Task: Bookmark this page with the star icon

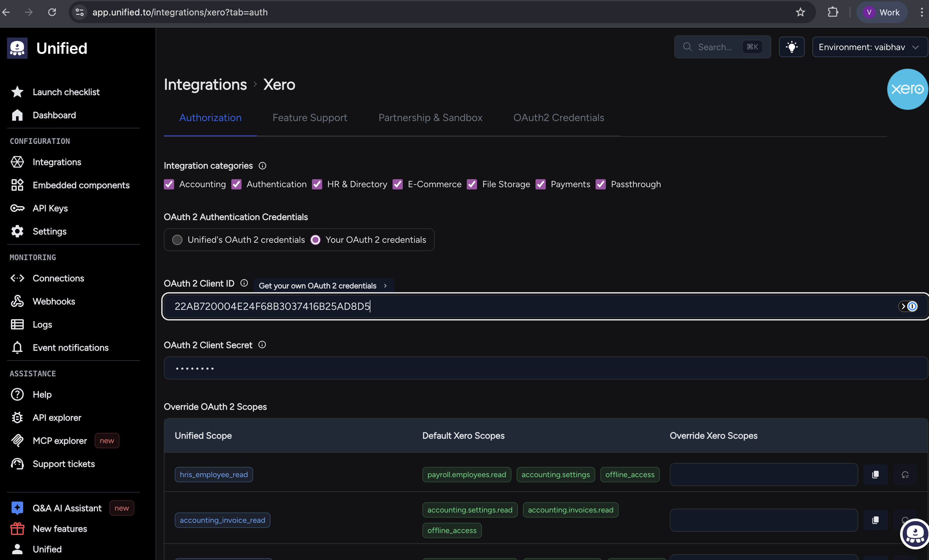Action: pyautogui.click(x=800, y=12)
